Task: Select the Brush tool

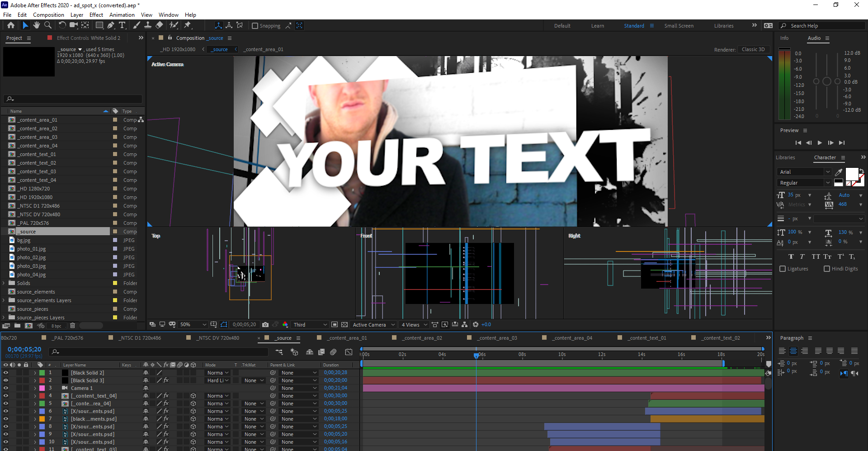Action: click(137, 25)
